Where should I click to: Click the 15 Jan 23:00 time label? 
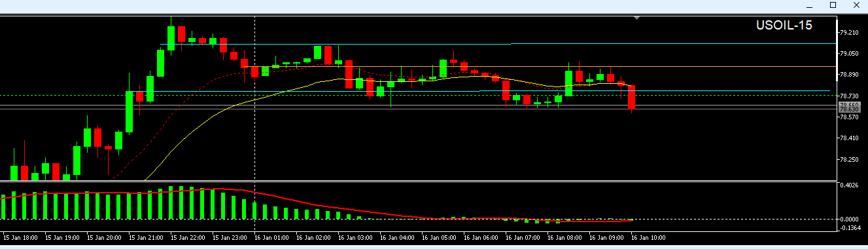coord(230,238)
